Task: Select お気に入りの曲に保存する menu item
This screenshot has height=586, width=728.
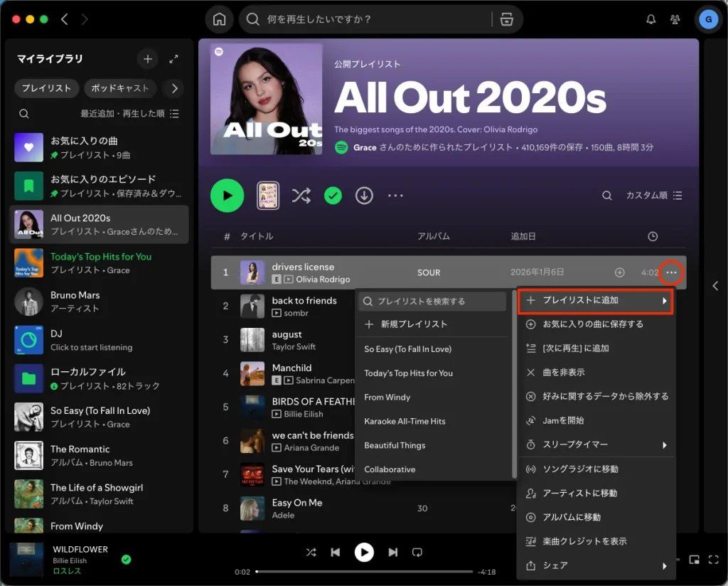Action: pos(596,324)
